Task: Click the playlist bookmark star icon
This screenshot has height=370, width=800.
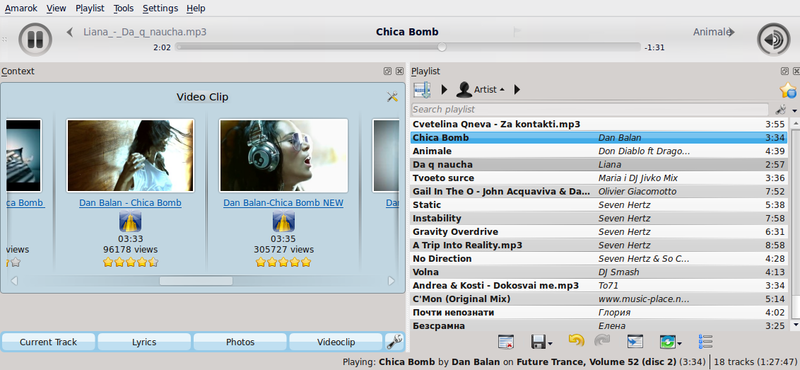Action: [788, 90]
